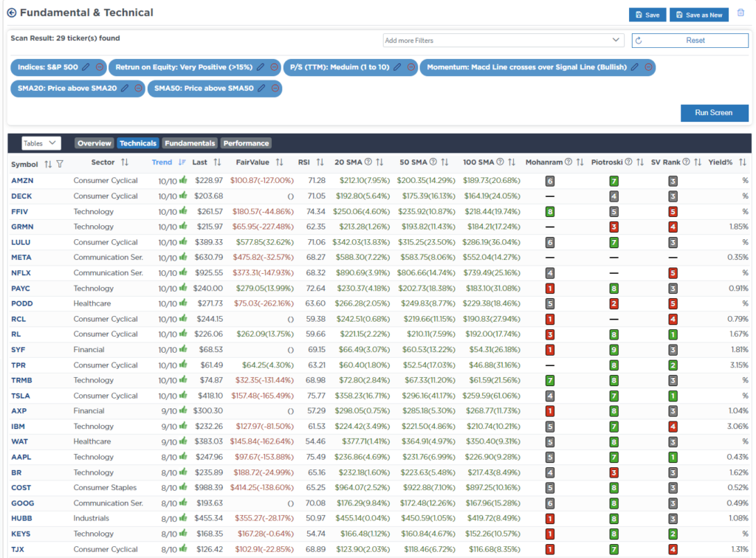Delete the screen with the trash icon

[x=740, y=13]
